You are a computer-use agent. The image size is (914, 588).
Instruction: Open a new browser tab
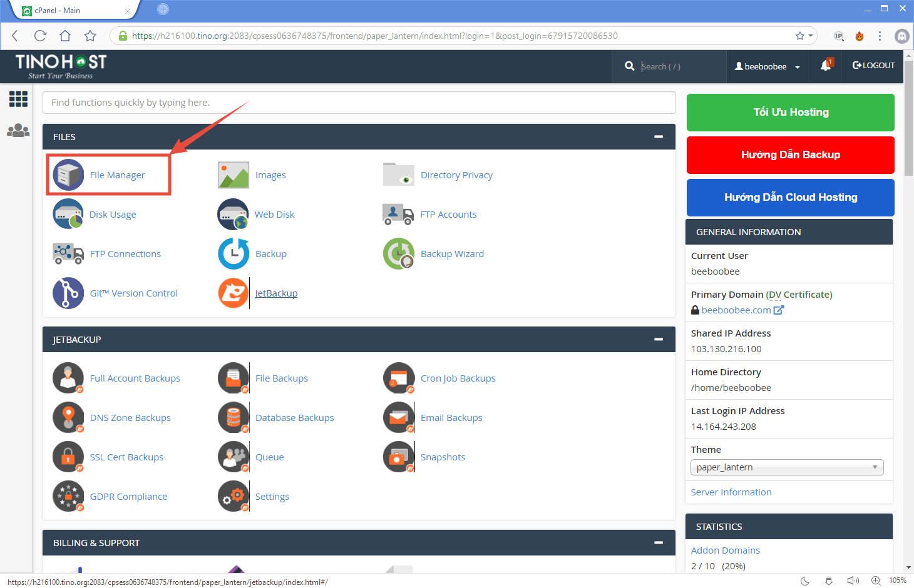[x=163, y=9]
